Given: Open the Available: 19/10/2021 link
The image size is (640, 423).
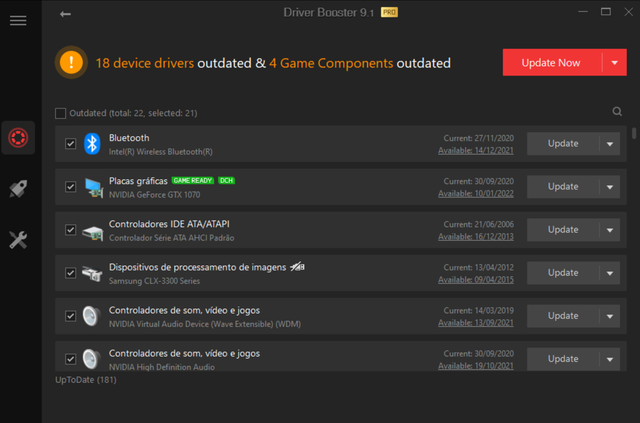Looking at the screenshot, I should [x=476, y=366].
